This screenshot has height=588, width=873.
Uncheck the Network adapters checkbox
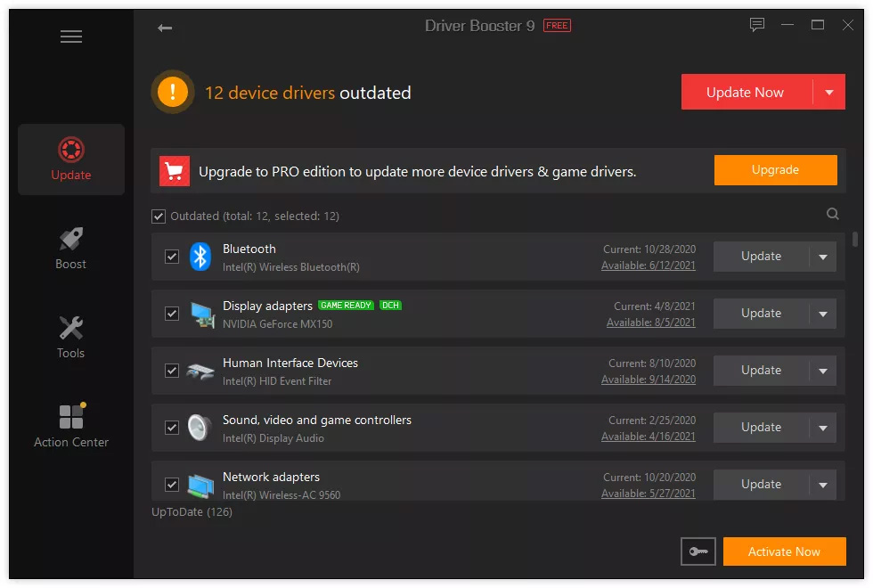tap(172, 485)
